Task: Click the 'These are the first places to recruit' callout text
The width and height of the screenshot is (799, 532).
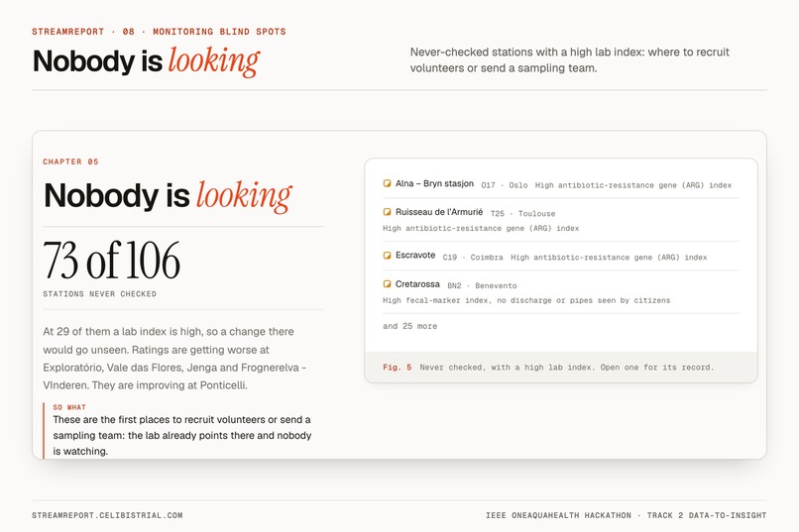Action: pyautogui.click(x=182, y=435)
